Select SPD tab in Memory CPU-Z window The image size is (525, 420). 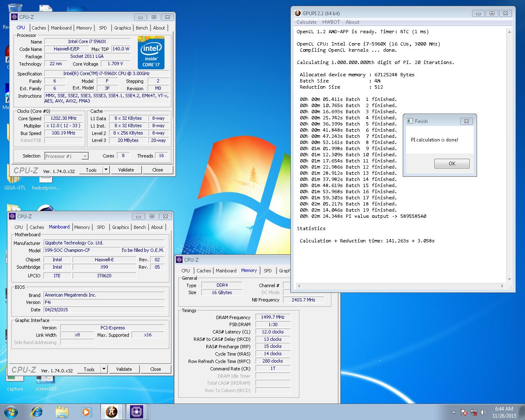268,271
